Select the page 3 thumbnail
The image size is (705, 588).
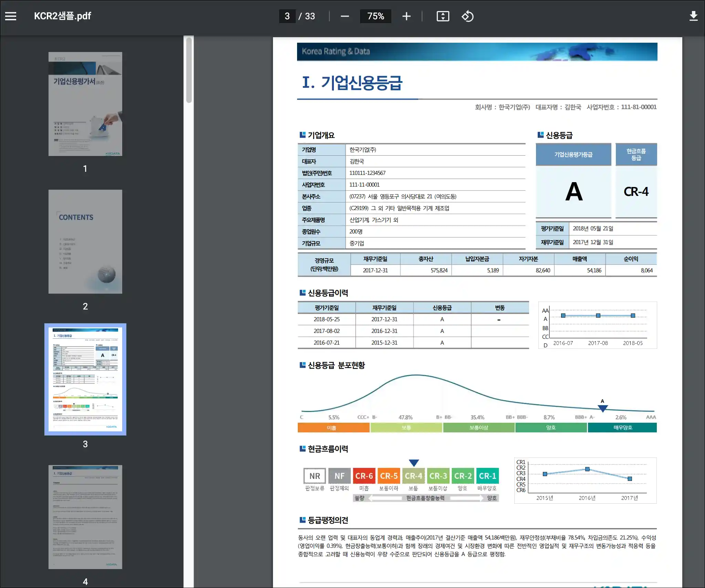pos(85,379)
